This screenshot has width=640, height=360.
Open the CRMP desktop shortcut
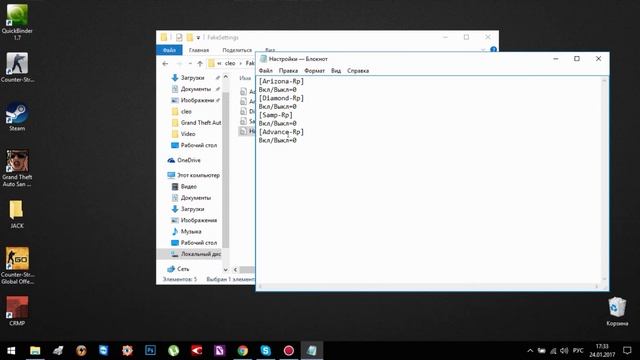click(17, 311)
